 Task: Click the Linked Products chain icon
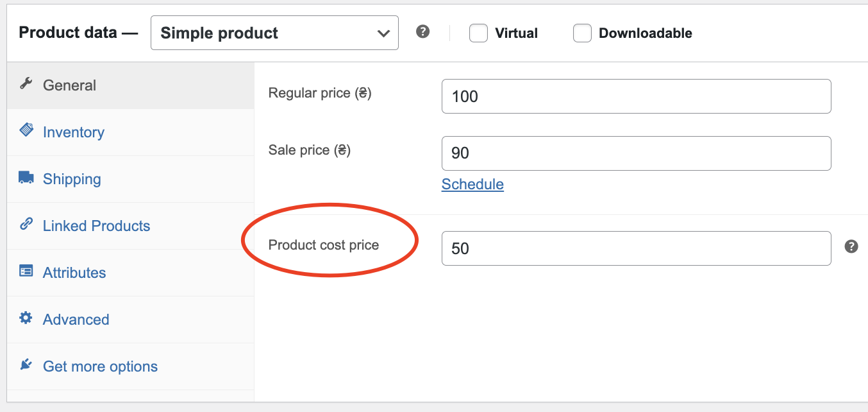pos(26,224)
